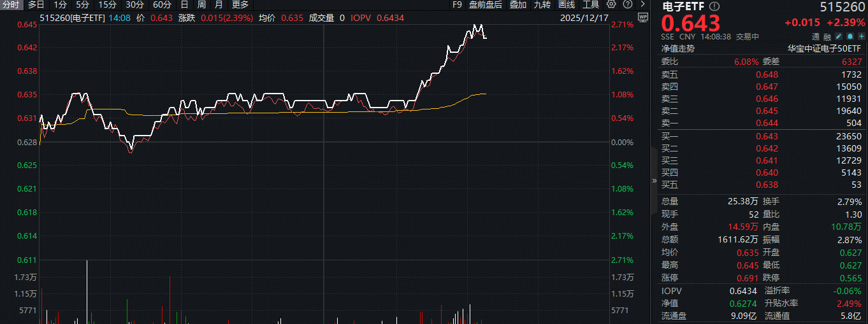Toggle the 叠加 overlay option
868x324 pixels.
click(518, 4)
